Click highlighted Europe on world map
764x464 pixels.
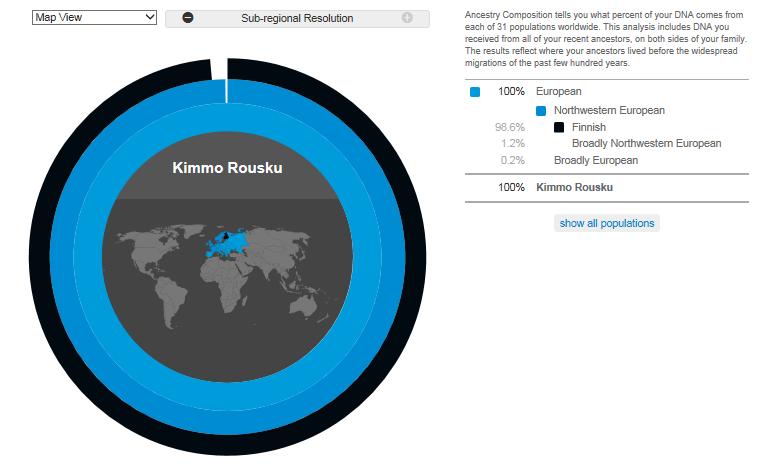(x=224, y=244)
